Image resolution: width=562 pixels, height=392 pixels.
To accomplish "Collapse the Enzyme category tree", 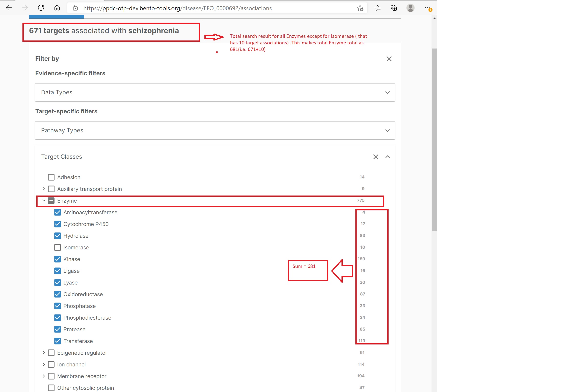I will coord(43,201).
